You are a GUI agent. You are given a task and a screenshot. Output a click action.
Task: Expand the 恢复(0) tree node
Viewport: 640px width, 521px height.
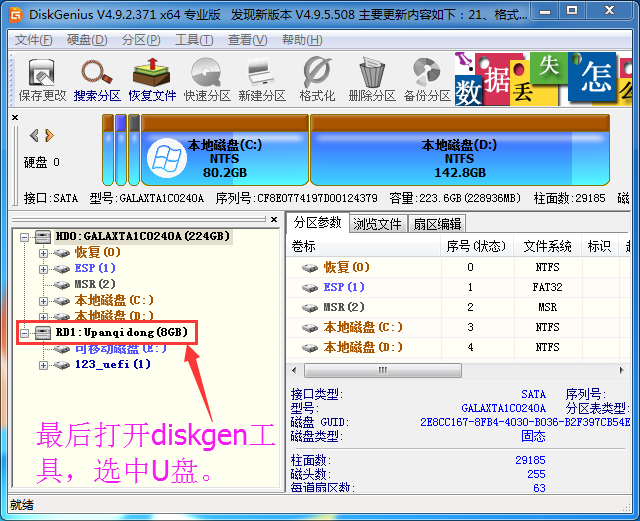pos(43,253)
